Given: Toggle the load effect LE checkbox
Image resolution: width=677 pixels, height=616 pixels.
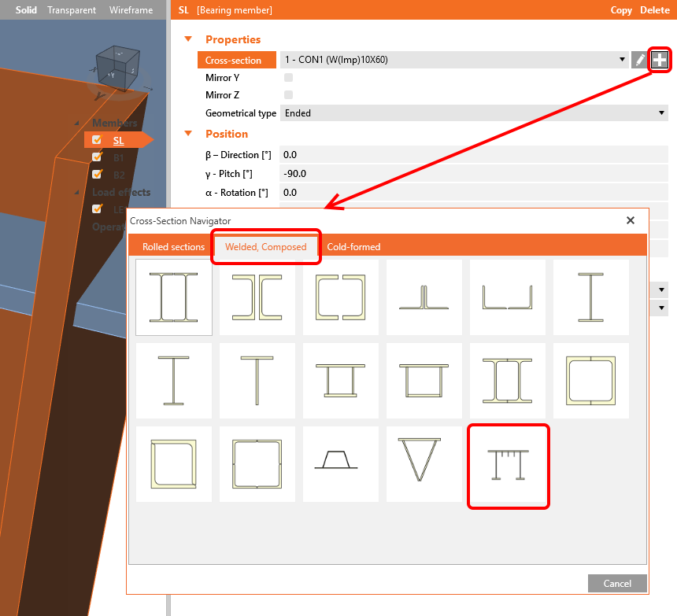Looking at the screenshot, I should [x=97, y=209].
